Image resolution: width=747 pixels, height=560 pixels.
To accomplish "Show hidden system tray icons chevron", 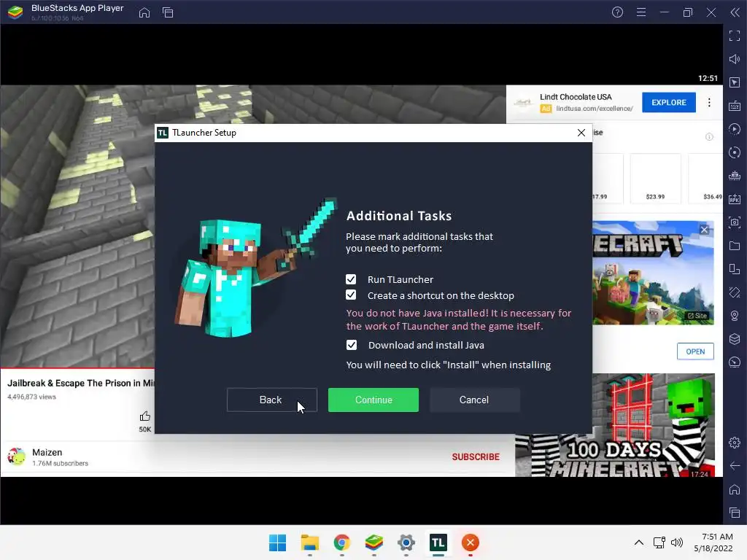I will coord(639,542).
